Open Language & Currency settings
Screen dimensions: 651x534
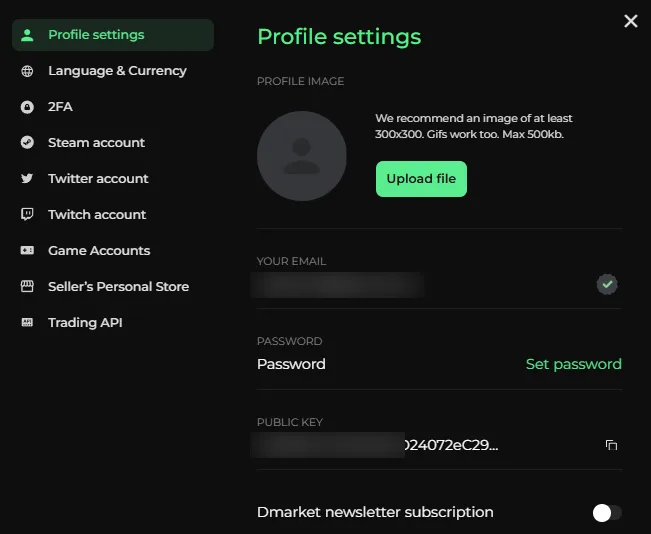click(x=113, y=71)
